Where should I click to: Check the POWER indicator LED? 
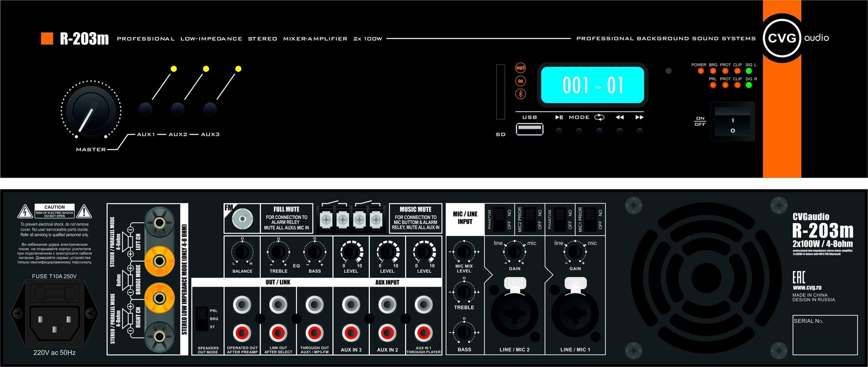(701, 71)
